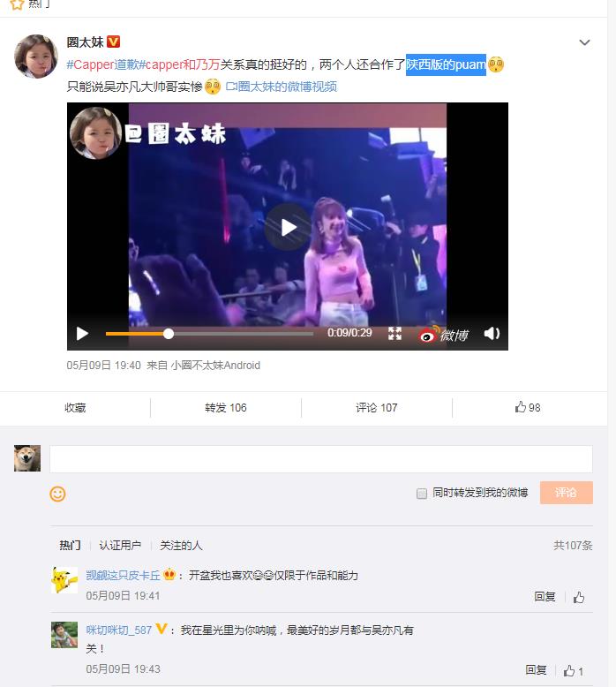Expand the post options chevron at top right
This screenshot has height=687, width=616.
[x=584, y=42]
